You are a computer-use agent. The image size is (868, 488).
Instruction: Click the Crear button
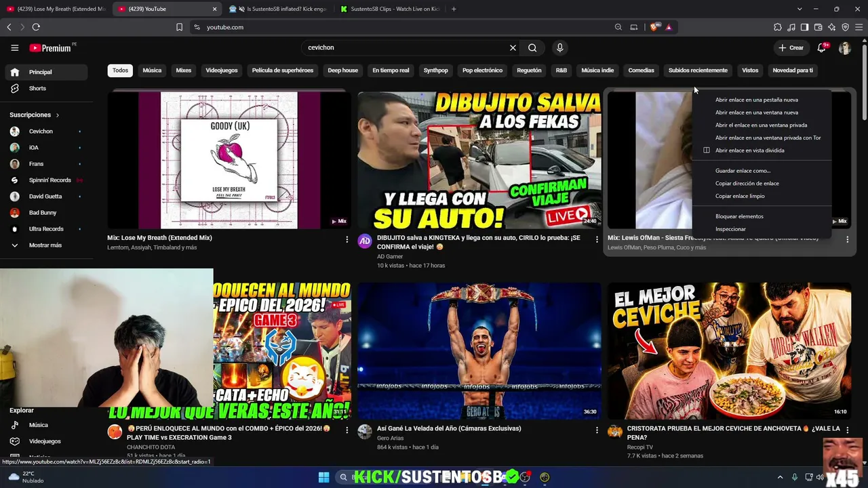tap(791, 48)
